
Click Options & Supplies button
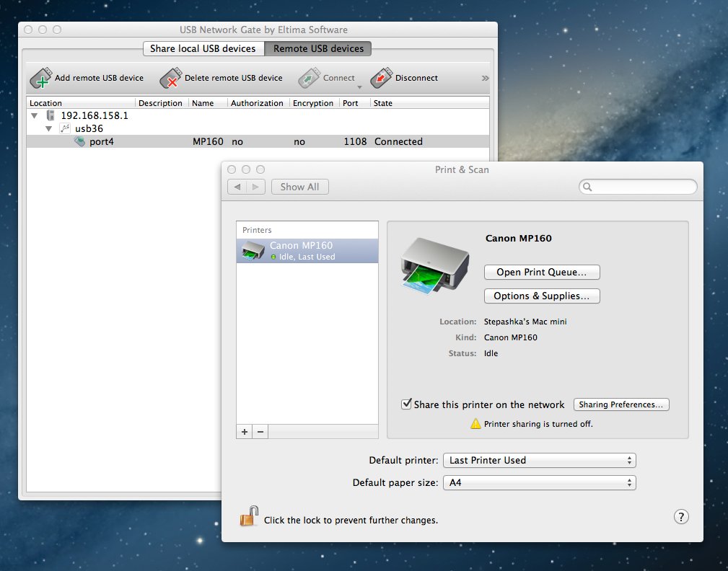(542, 296)
